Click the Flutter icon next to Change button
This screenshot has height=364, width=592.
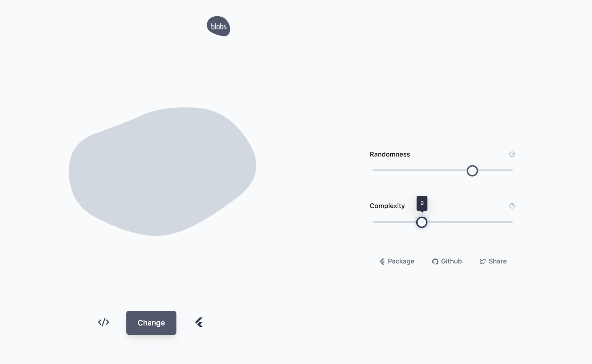199,322
